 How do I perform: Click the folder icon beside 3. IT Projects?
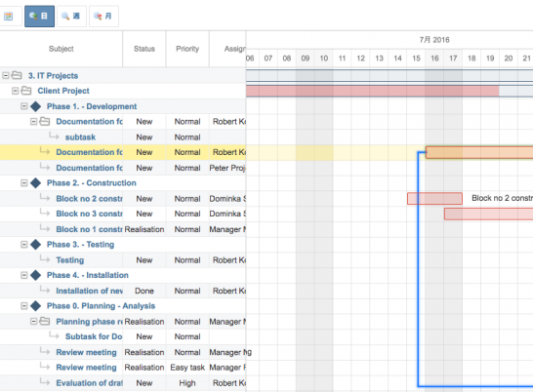coord(17,75)
